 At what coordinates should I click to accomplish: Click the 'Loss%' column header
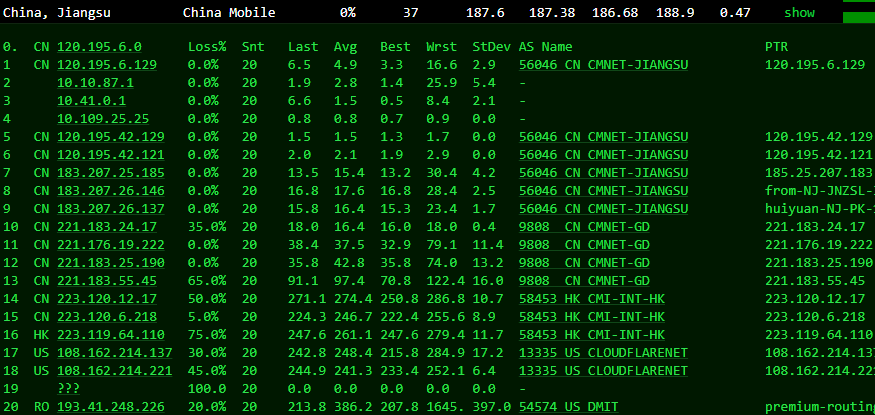(207, 47)
